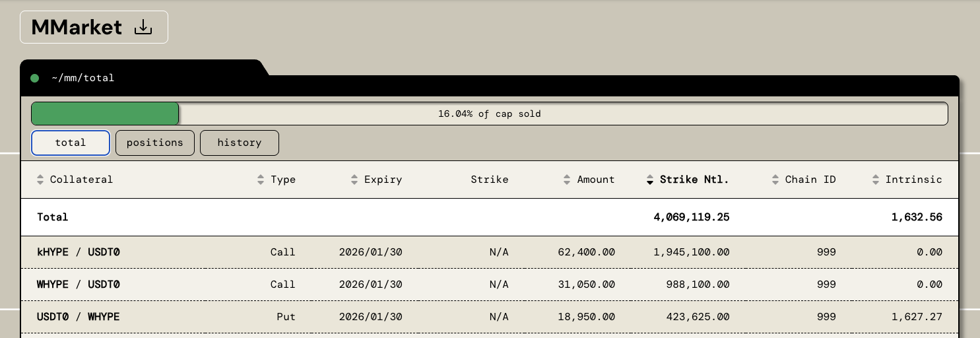Click the Intrinsic column sort icon

click(876, 180)
